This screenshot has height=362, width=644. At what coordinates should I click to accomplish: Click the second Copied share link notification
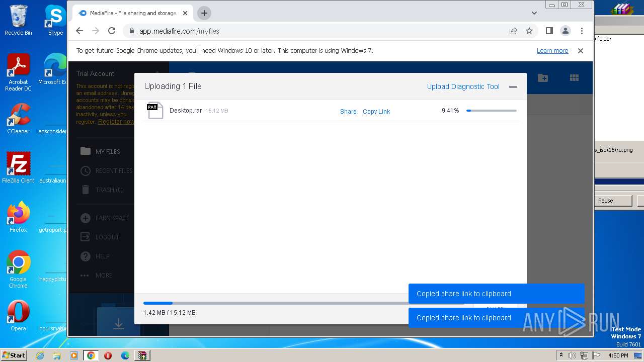click(x=497, y=318)
